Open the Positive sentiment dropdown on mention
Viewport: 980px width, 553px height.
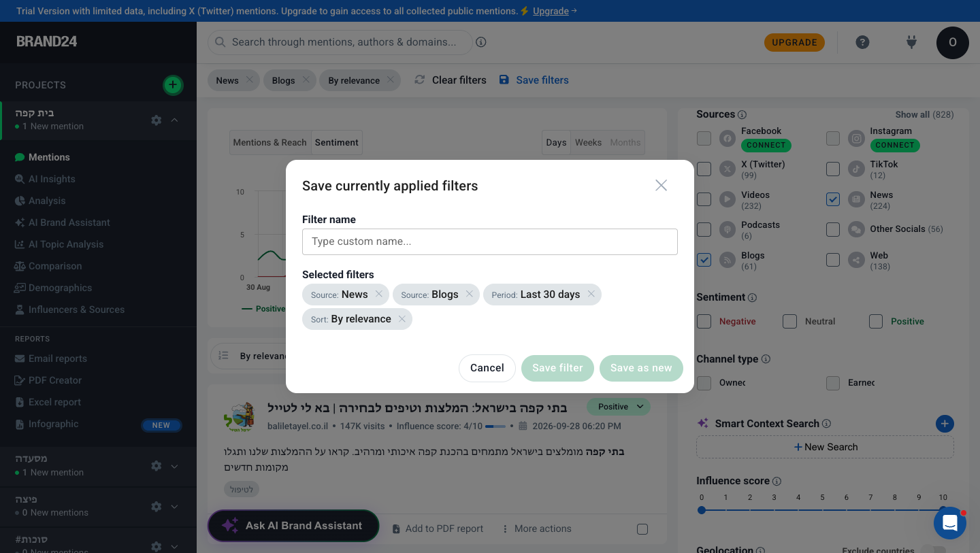pyautogui.click(x=619, y=407)
